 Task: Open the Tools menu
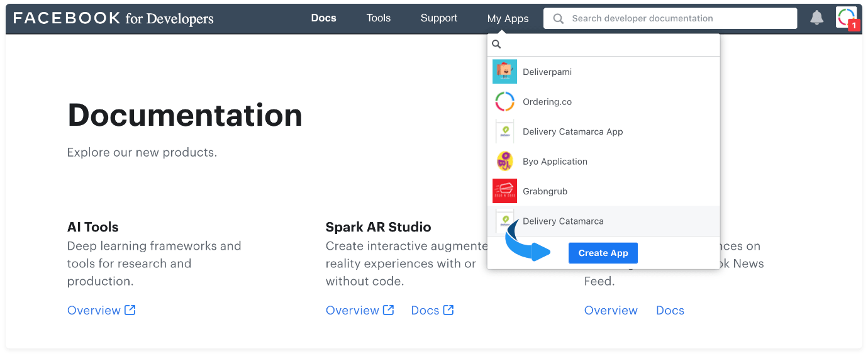[x=379, y=18]
